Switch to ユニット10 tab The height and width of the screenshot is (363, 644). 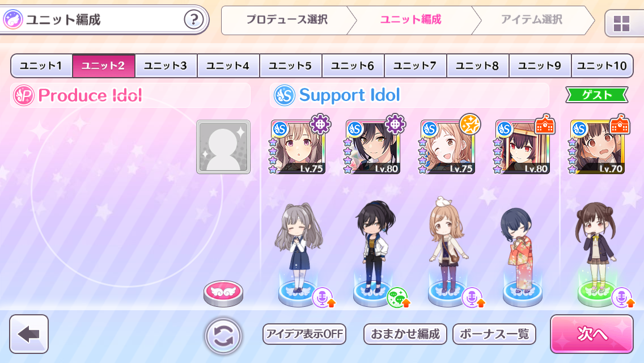601,65
